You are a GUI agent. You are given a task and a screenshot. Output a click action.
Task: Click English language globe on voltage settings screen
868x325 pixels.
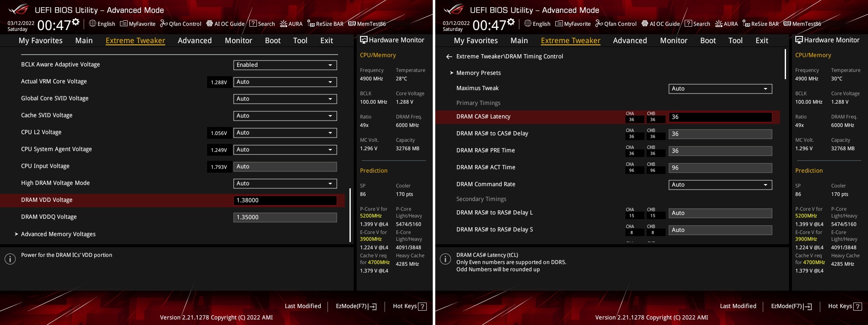[x=102, y=24]
